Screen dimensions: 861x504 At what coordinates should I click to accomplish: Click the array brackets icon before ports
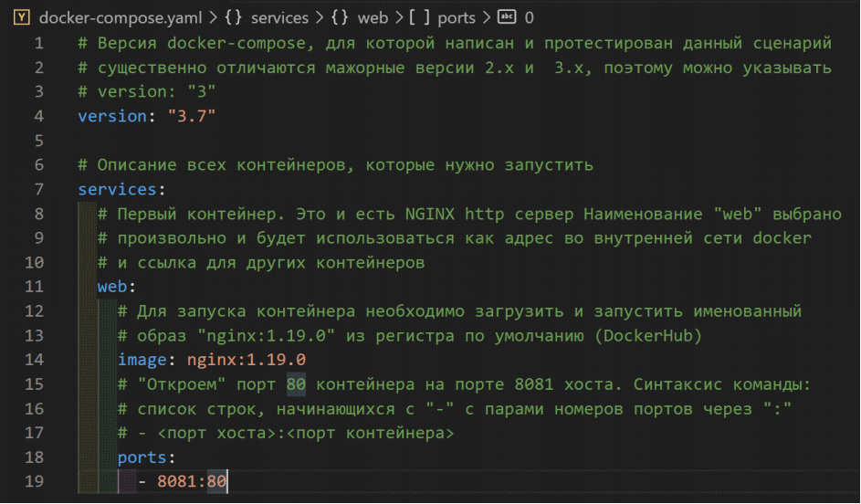(419, 17)
